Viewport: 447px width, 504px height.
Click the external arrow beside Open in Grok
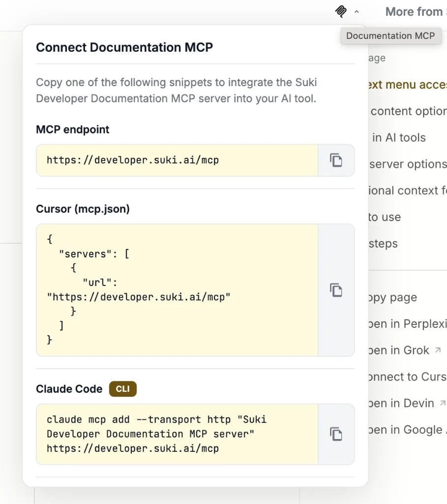pos(438,350)
